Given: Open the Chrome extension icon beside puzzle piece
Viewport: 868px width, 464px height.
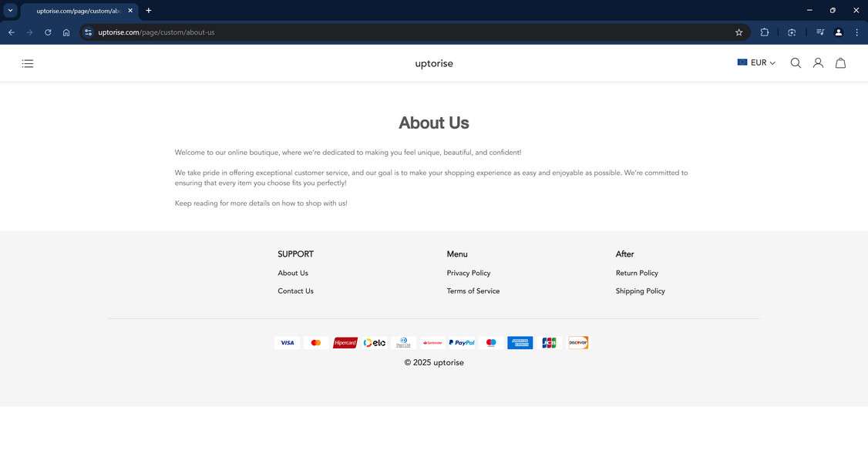Looking at the screenshot, I should 792,32.
